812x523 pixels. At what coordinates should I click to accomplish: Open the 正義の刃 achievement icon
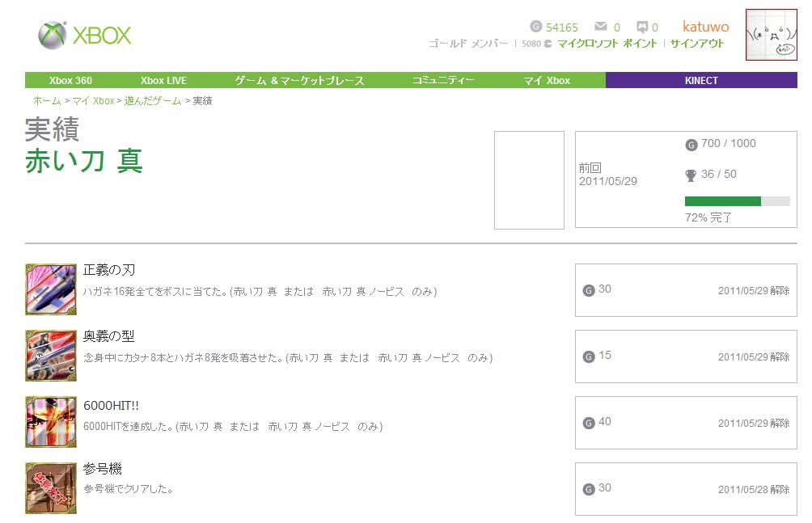[x=51, y=289]
